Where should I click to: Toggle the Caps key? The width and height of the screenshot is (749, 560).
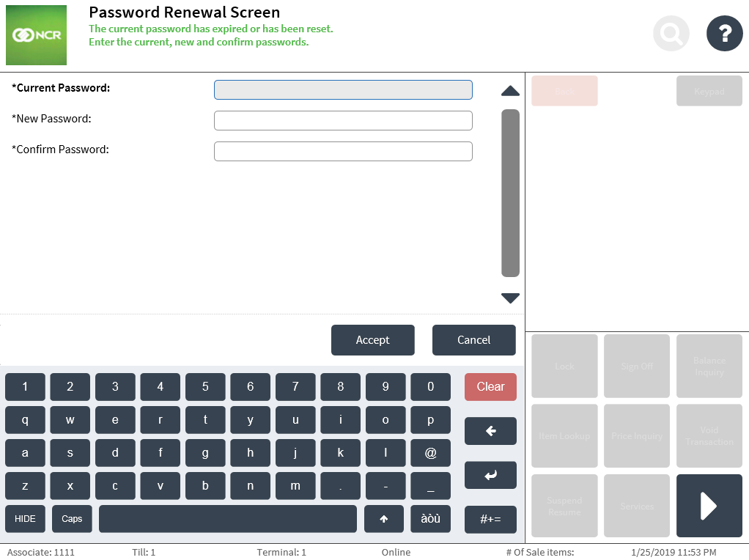coord(72,519)
